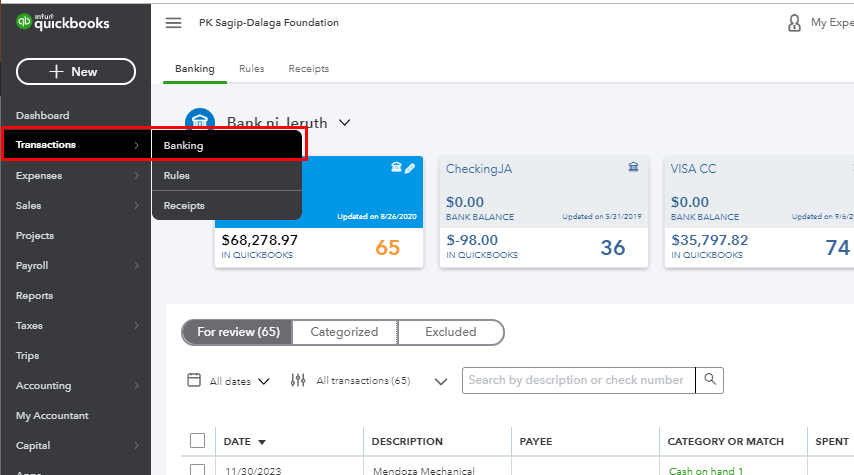Click the plus icon in New button
854x475 pixels.
click(x=56, y=71)
